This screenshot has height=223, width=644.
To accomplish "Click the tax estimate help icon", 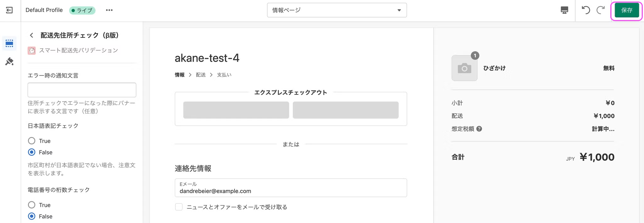I will 479,129.
